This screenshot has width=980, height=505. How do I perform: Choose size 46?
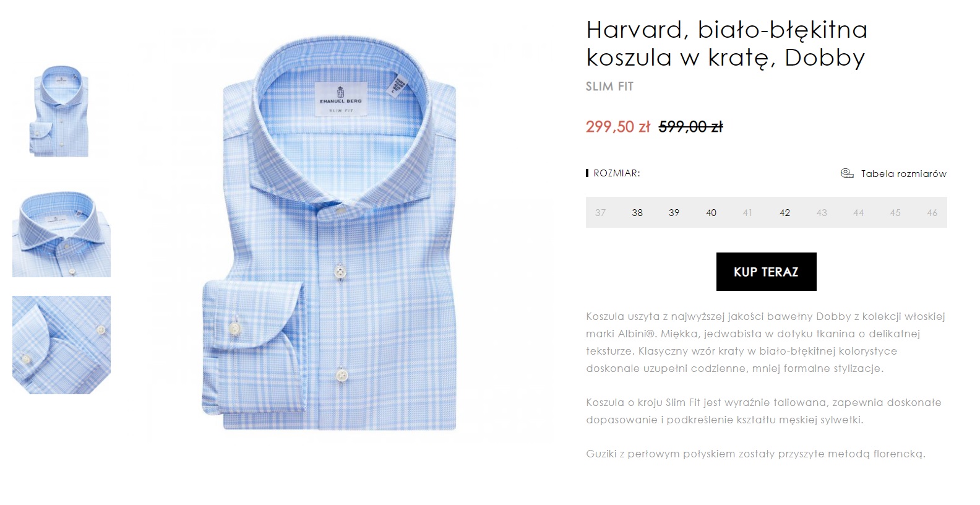pos(932,213)
